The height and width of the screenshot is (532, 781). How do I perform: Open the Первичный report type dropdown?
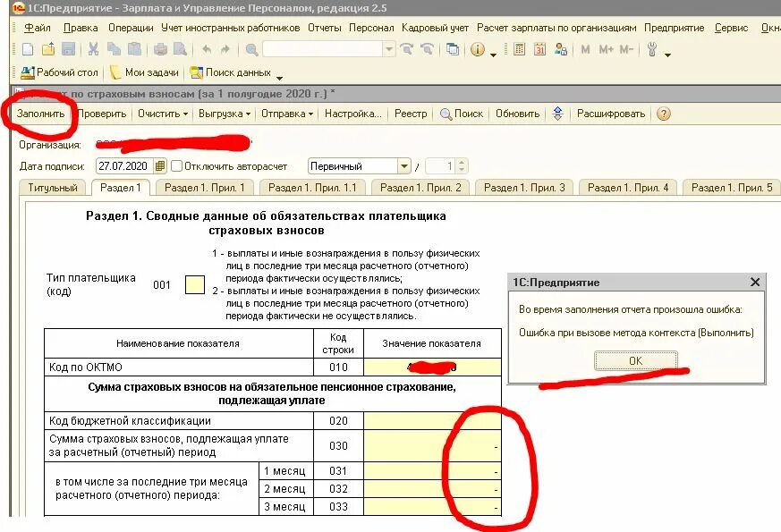(404, 165)
